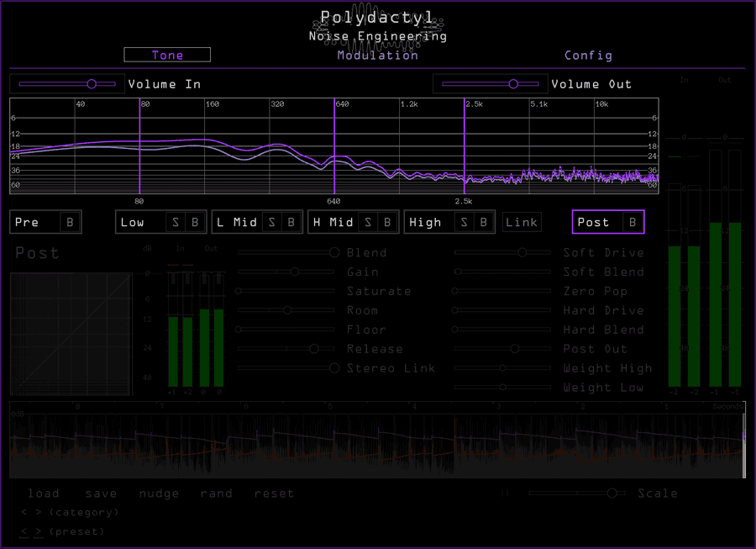Click the Hard Blend slider
The width and height of the screenshot is (756, 549).
tap(502, 330)
